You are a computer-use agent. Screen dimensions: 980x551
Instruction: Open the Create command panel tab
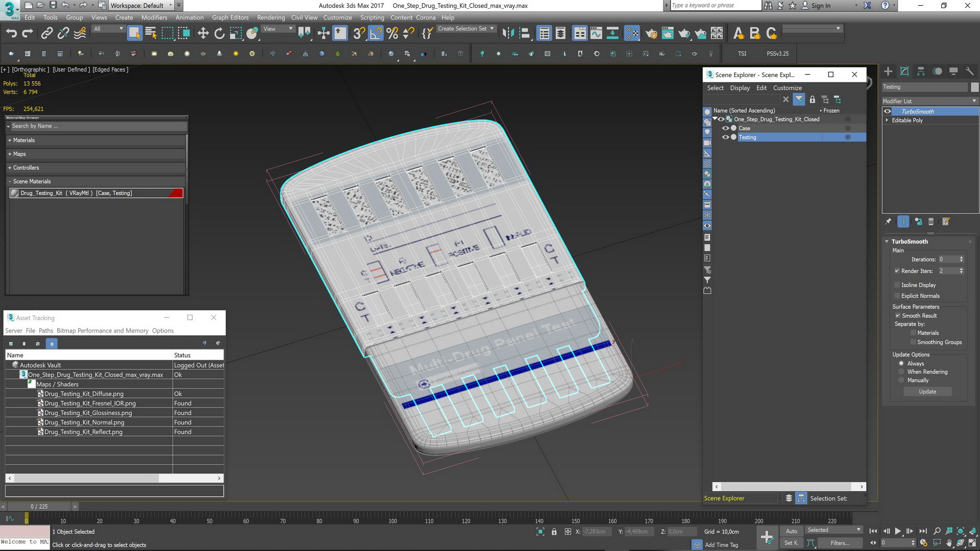[888, 71]
